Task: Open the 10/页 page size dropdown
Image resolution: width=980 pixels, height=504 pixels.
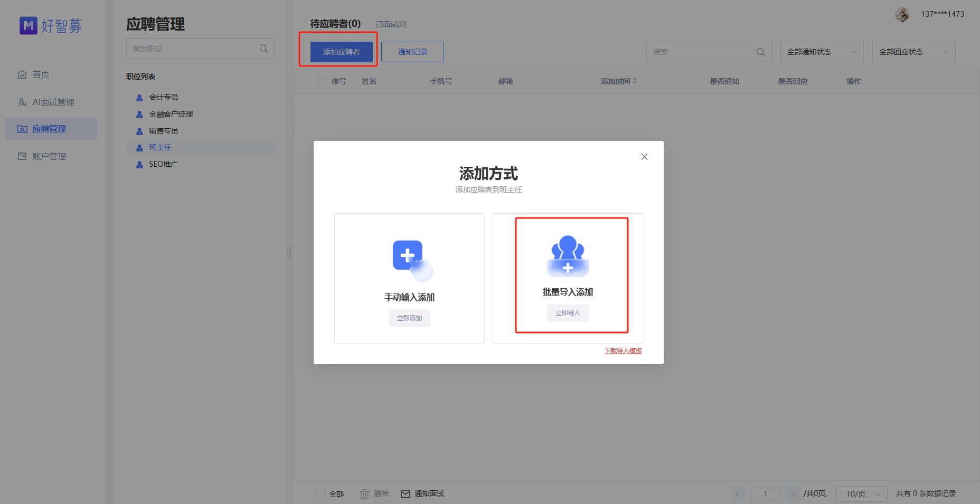Action: tap(861, 493)
